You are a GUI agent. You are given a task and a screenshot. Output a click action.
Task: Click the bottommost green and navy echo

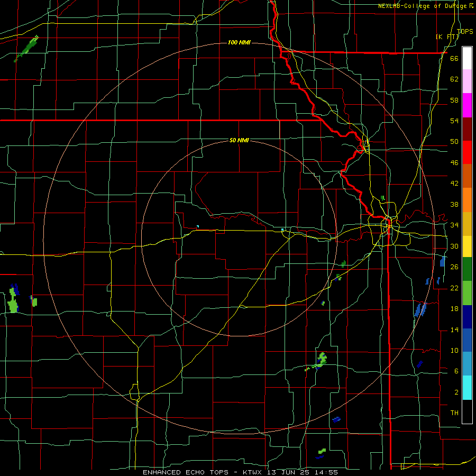[x=321, y=454]
